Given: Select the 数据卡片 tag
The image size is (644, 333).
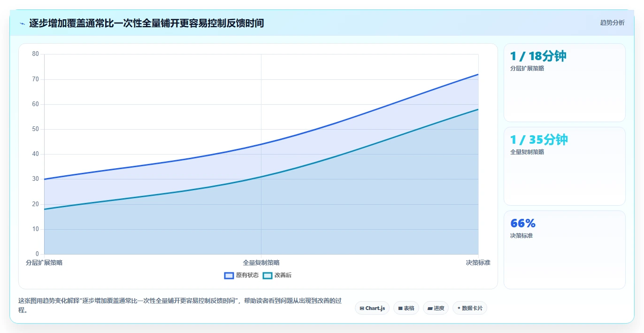Looking at the screenshot, I should (x=470, y=308).
